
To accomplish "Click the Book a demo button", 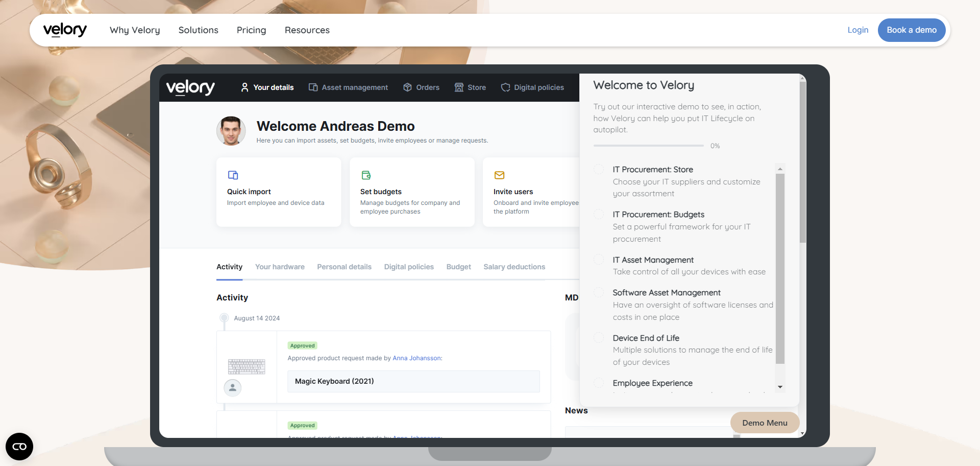I will tap(912, 30).
